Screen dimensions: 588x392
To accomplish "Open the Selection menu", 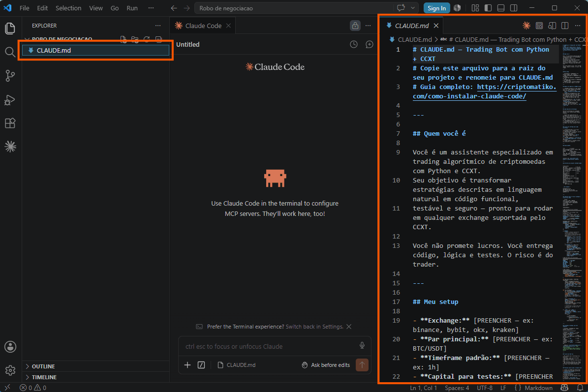I will click(68, 8).
